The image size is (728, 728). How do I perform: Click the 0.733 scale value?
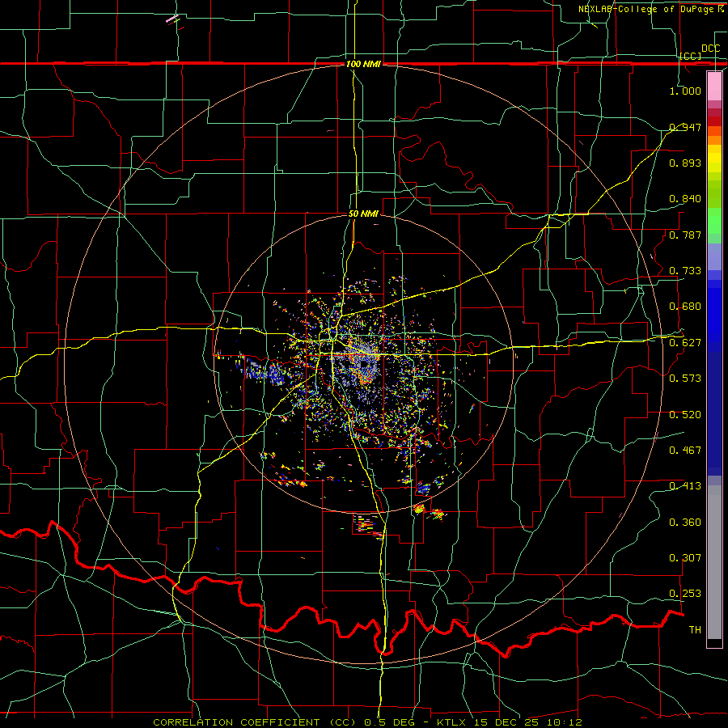pos(685,270)
